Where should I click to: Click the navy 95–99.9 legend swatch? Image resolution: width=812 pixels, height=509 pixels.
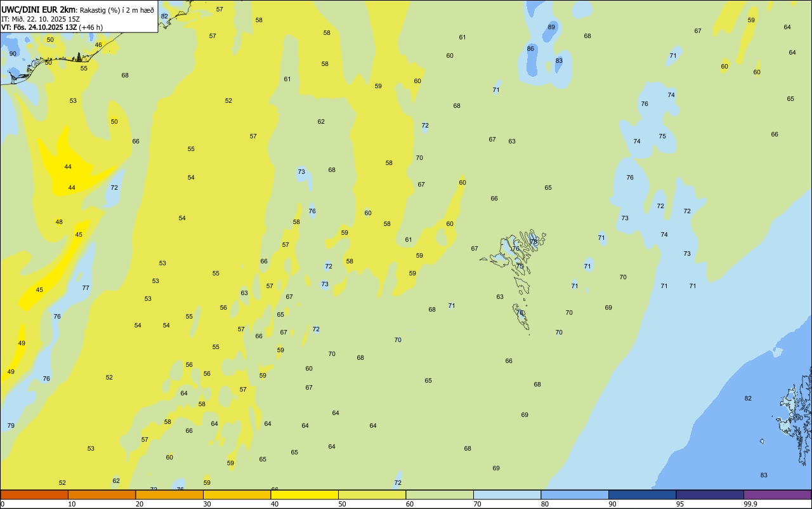point(710,494)
